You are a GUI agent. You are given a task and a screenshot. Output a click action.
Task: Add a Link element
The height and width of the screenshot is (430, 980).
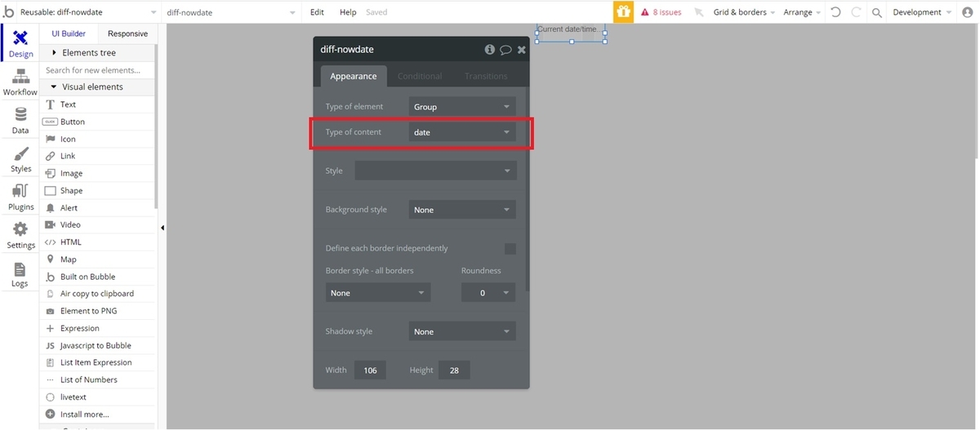tap(97, 156)
